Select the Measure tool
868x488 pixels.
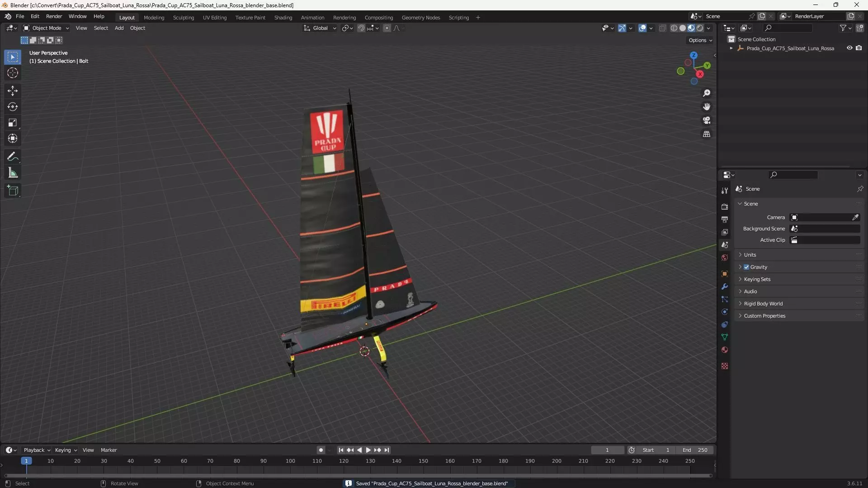click(x=13, y=173)
